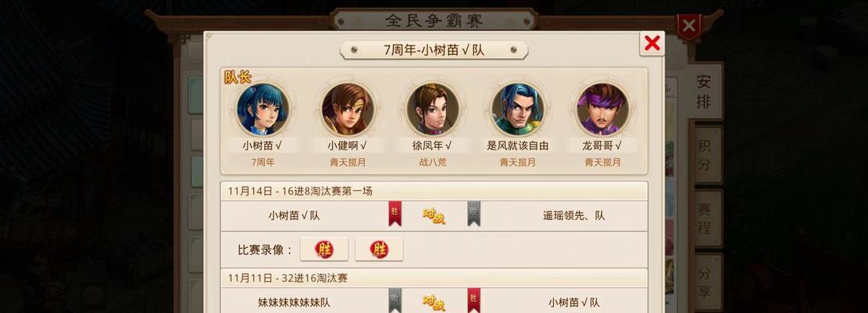Tap the red 胜 flag beside 小树苗√队
Screen dimensions: 868x313
coord(395,214)
